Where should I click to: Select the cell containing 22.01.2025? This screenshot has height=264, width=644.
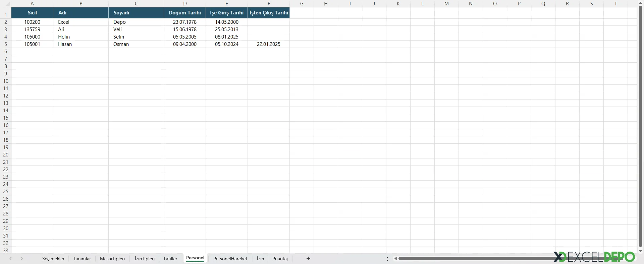click(268, 44)
